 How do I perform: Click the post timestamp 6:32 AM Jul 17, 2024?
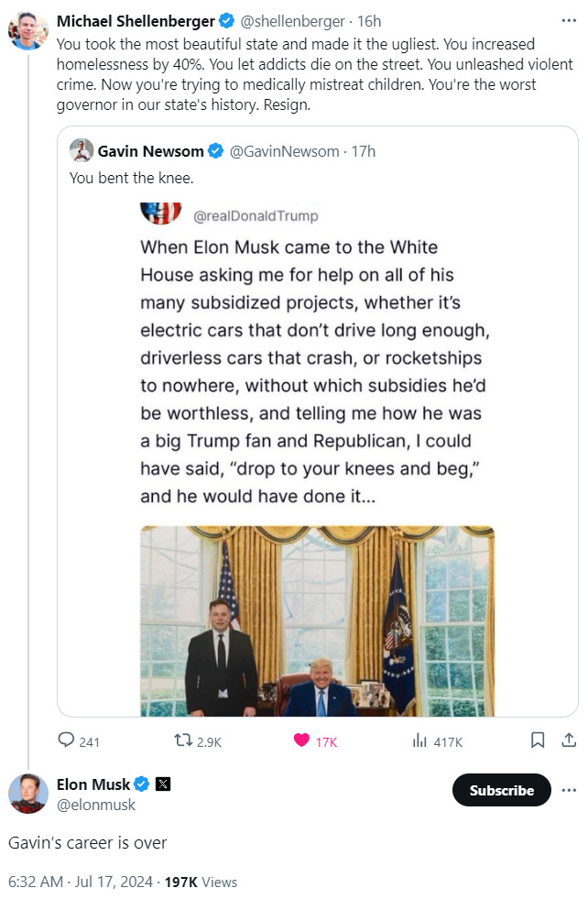coord(82,882)
